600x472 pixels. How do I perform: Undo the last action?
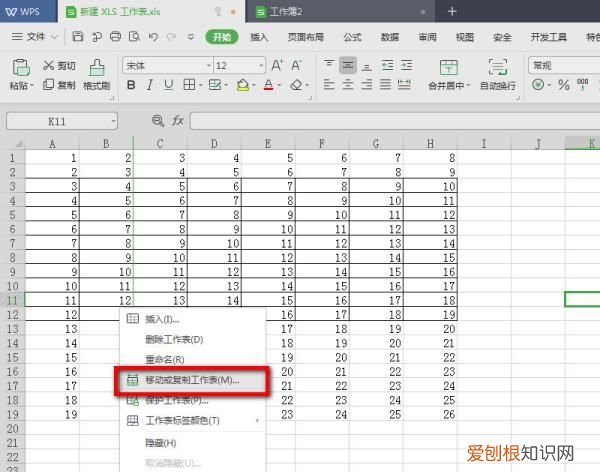153,36
